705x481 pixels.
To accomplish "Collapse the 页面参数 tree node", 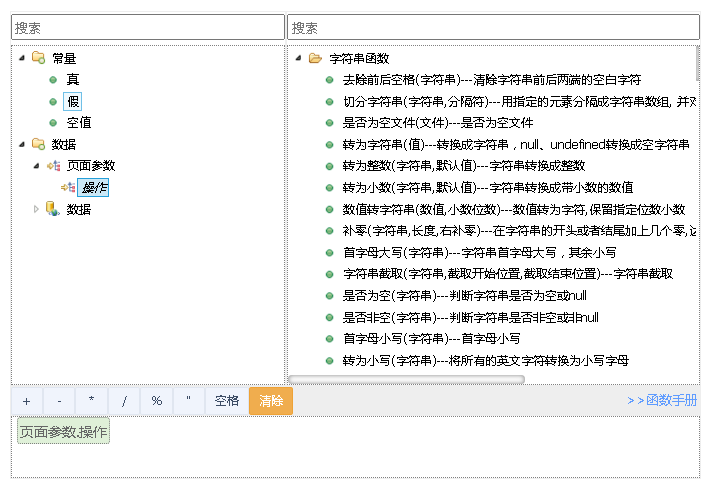I will point(37,166).
